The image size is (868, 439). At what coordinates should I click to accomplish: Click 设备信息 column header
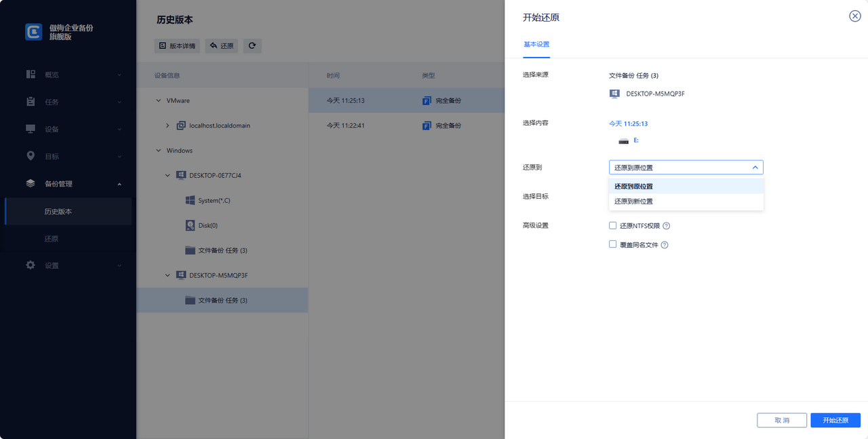[x=167, y=75]
